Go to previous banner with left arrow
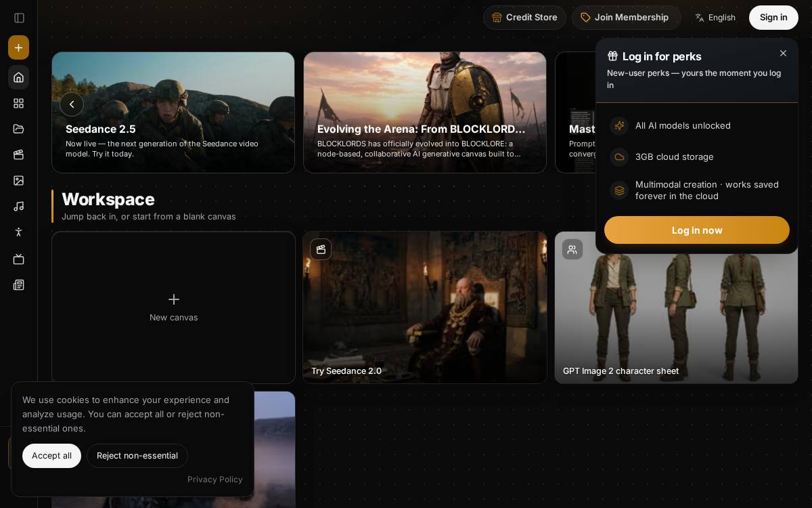 pos(72,104)
